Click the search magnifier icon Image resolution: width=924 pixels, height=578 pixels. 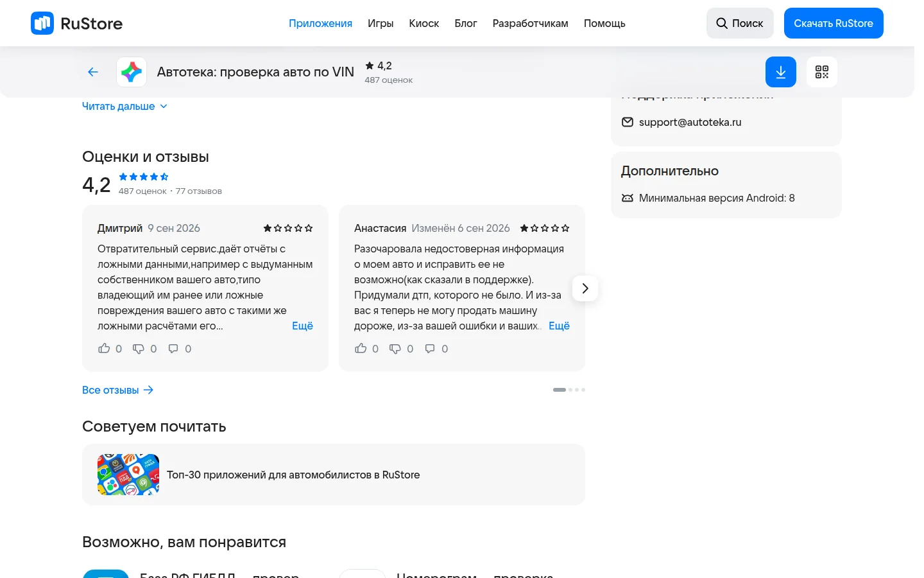(722, 23)
